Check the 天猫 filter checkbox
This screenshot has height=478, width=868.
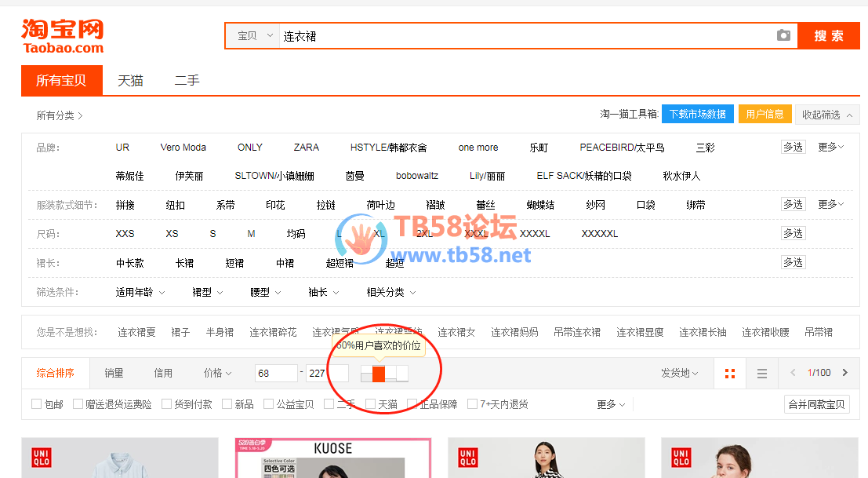(371, 403)
